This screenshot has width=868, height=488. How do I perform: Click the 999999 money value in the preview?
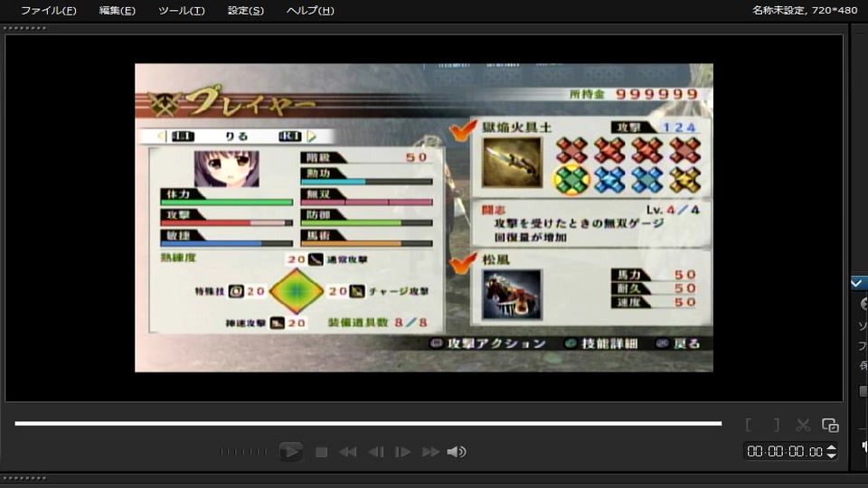[656, 94]
